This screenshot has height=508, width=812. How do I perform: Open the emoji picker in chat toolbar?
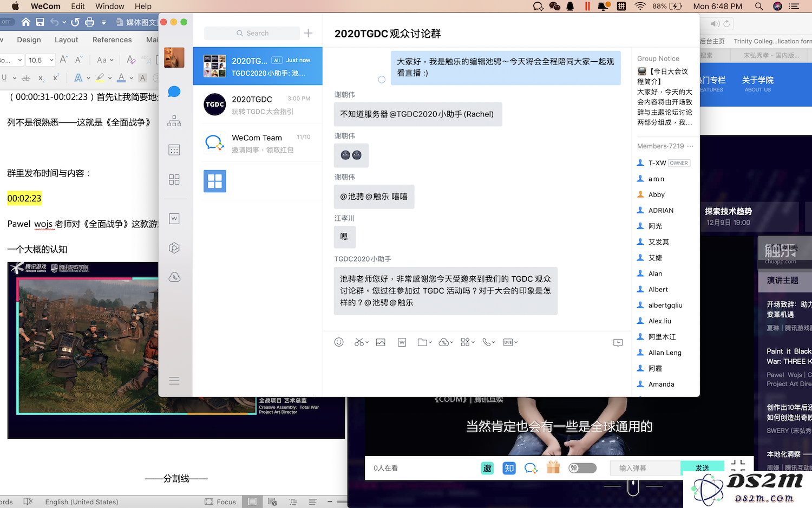(x=339, y=342)
